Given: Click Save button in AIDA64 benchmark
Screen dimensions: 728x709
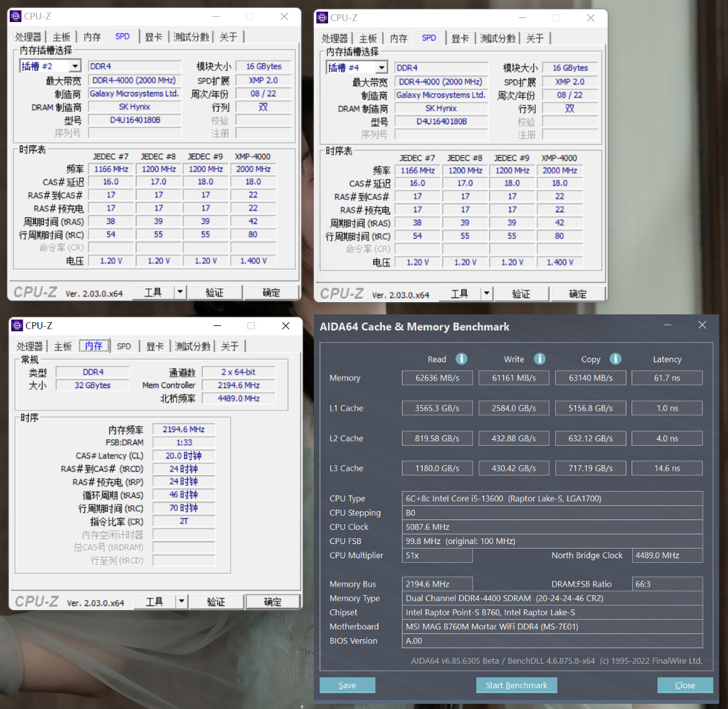Looking at the screenshot, I should (x=347, y=685).
